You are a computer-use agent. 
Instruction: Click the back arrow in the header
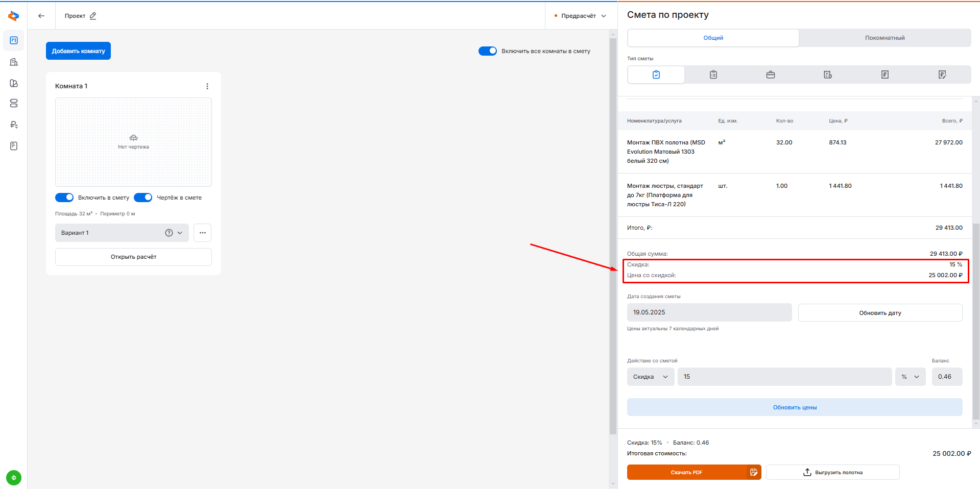tap(41, 16)
